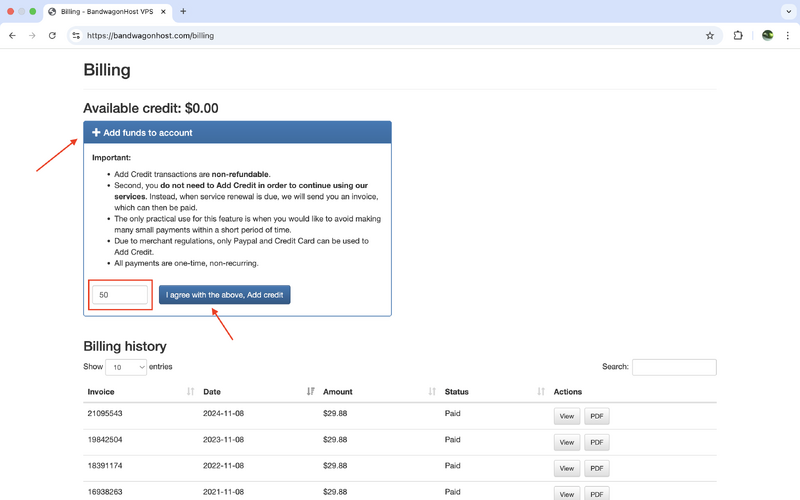Open the Chrome profile avatar
This screenshot has height=500, width=800.
pyautogui.click(x=767, y=35)
